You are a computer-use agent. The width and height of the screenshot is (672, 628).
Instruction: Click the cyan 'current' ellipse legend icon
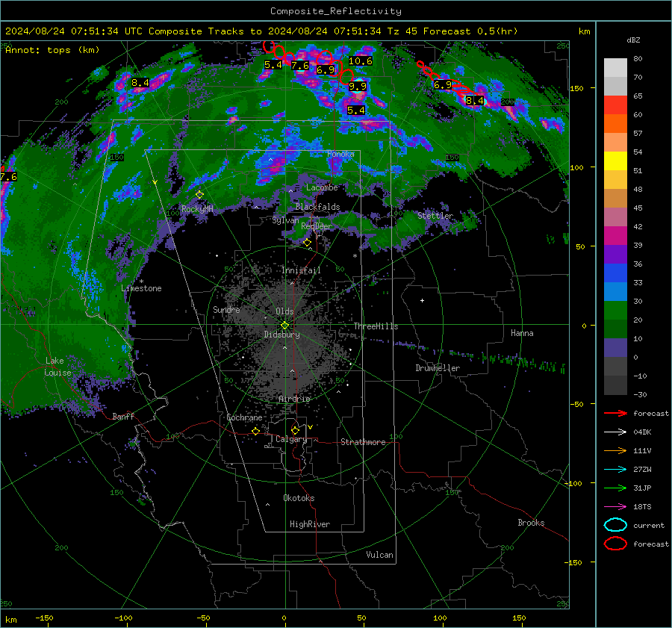point(615,525)
